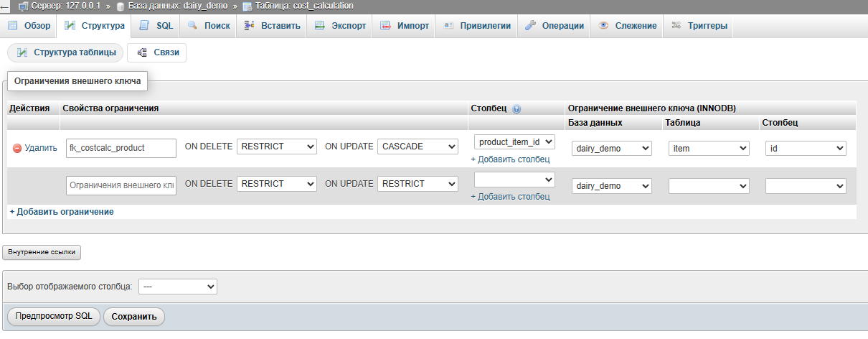Open the Экспорт tab
Screen dimensions: 868x339
click(x=341, y=26)
